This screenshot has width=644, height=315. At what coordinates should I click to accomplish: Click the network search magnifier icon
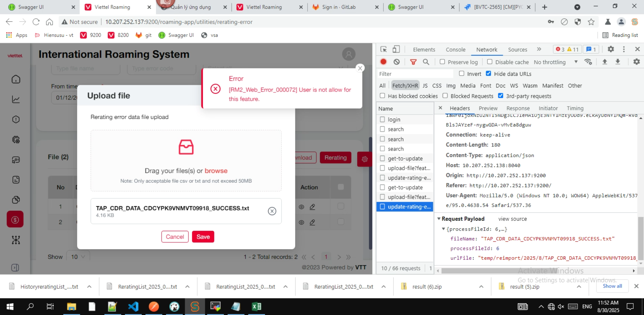426,62
